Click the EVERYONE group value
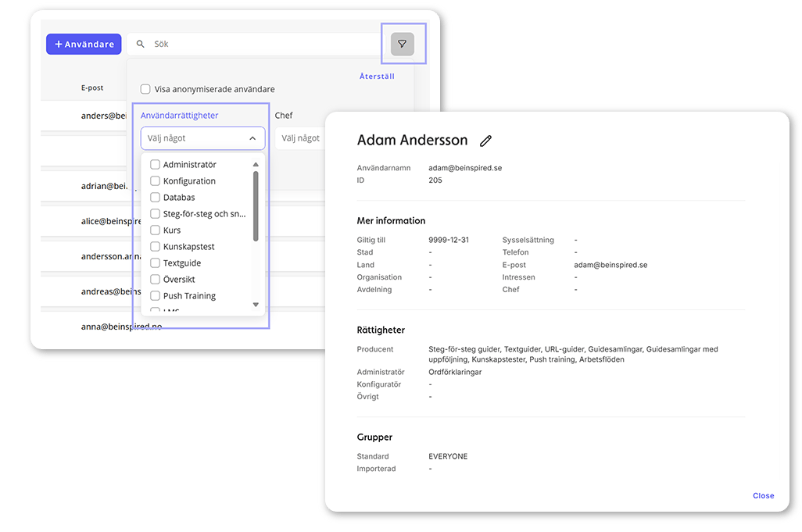Viewport: 802px width, 532px height. point(448,456)
